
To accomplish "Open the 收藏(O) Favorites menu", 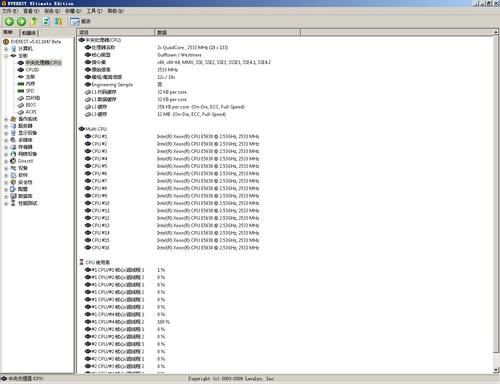I will [x=73, y=11].
